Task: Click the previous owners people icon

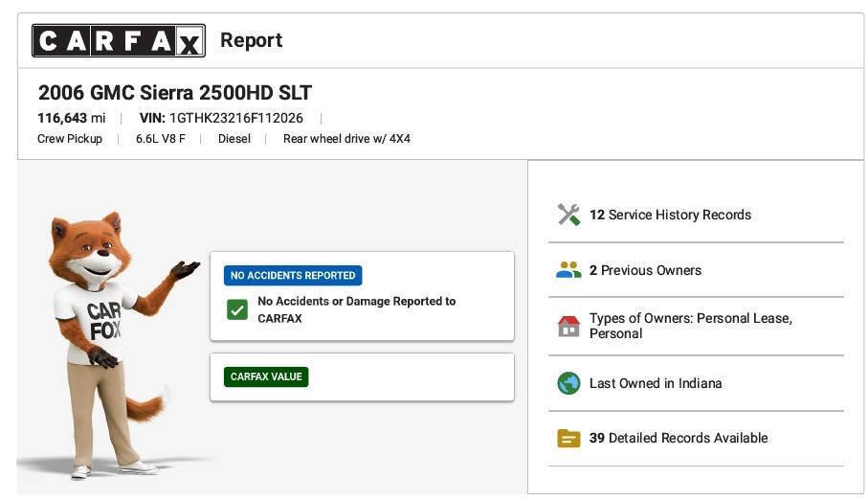Action: [x=568, y=270]
